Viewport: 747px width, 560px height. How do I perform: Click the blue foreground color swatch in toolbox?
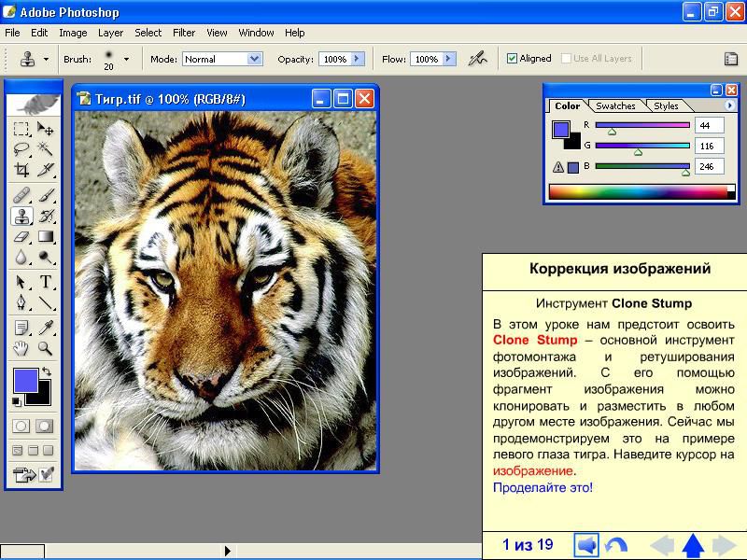click(25, 380)
